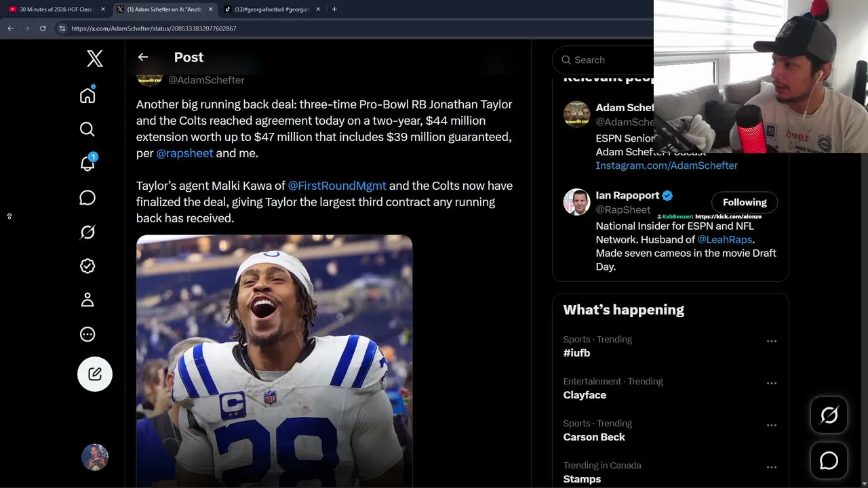Image resolution: width=868 pixels, height=488 pixels.
Task: Click the Following button for Ian Rapoport
Action: (x=745, y=202)
